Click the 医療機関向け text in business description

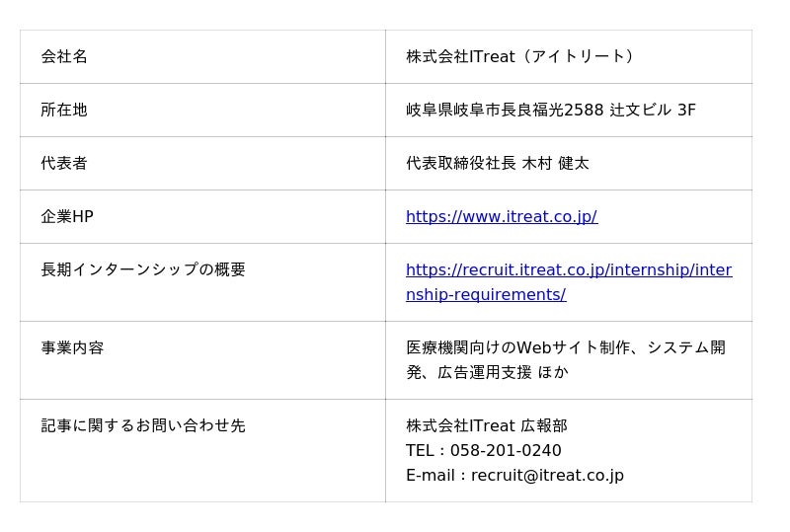click(453, 347)
